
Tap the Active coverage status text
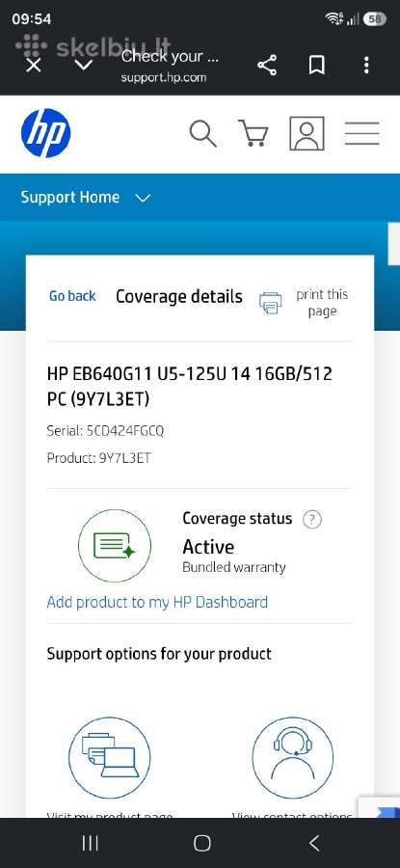pyautogui.click(x=208, y=547)
